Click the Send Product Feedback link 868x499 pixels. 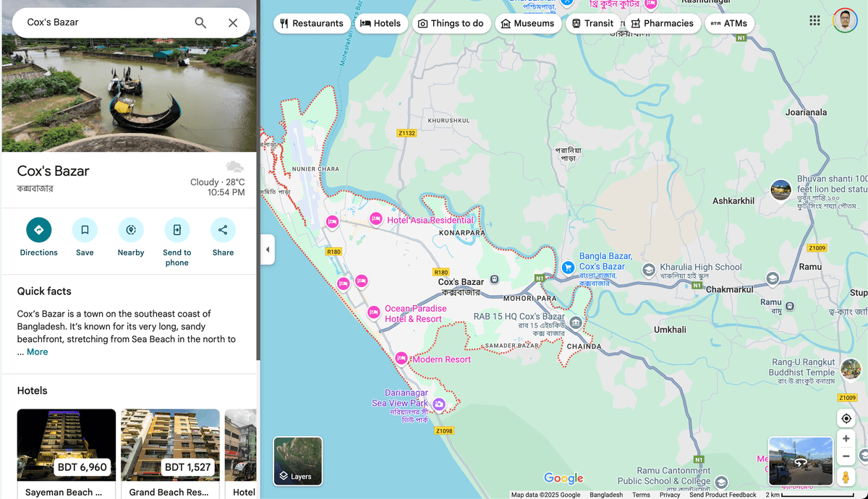723,495
